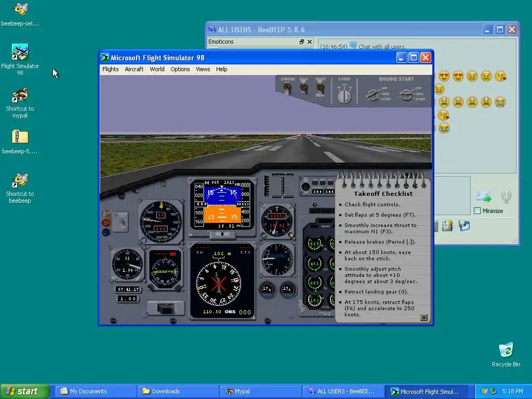532x399 pixels.
Task: Insert the crying face emoticon in BeeBEEP
Action: pos(500,102)
